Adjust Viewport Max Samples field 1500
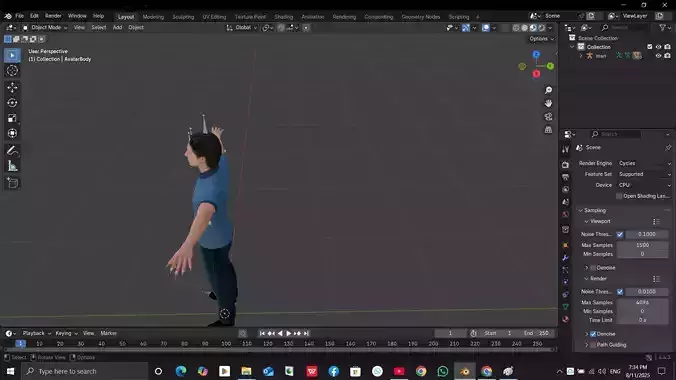676x380 pixels. pyautogui.click(x=642, y=245)
